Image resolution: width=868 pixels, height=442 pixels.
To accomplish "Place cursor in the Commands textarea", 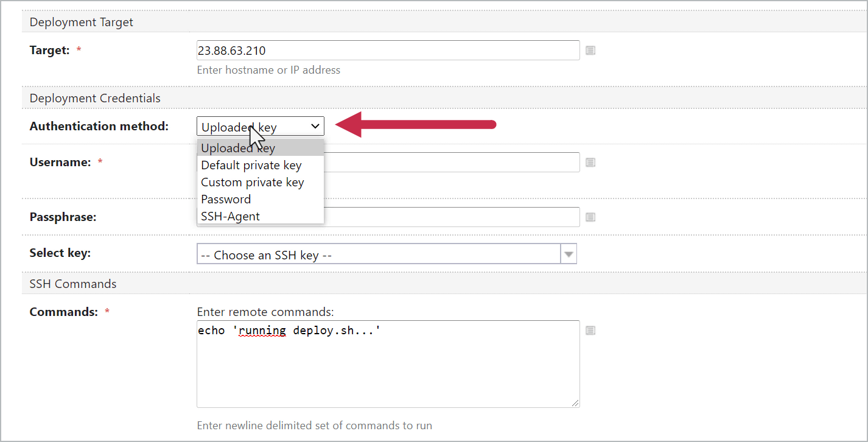I will pos(388,364).
